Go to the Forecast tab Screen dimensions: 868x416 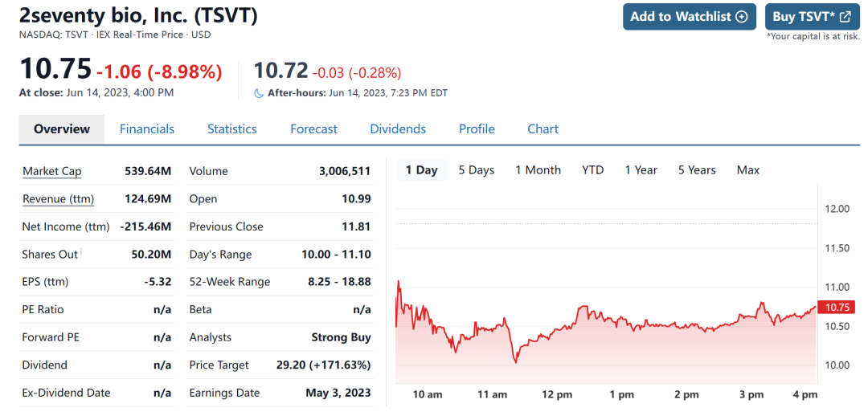pyautogui.click(x=313, y=129)
